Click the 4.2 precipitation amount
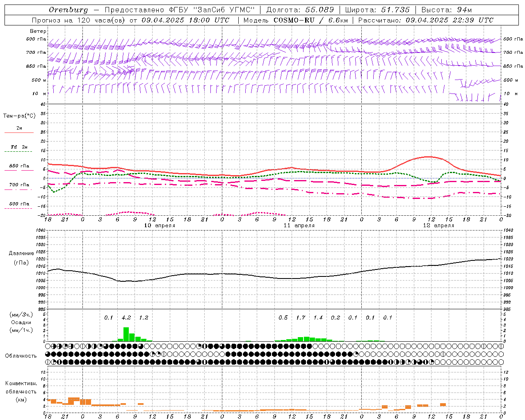 [x=126, y=317]
